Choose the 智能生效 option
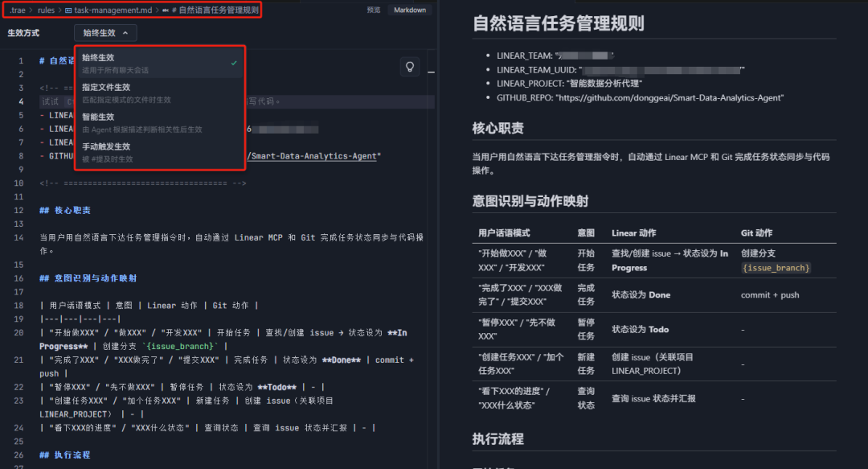 tap(160, 122)
